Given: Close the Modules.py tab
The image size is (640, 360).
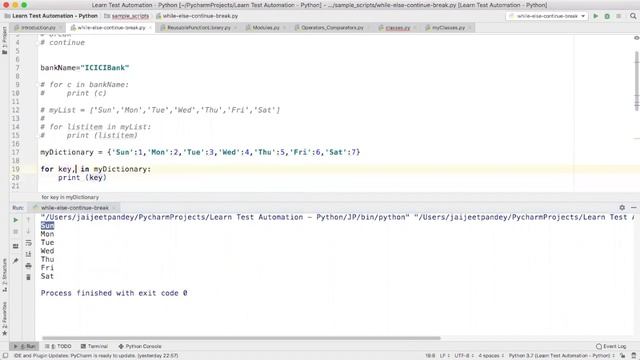Looking at the screenshot, I should tap(284, 28).
